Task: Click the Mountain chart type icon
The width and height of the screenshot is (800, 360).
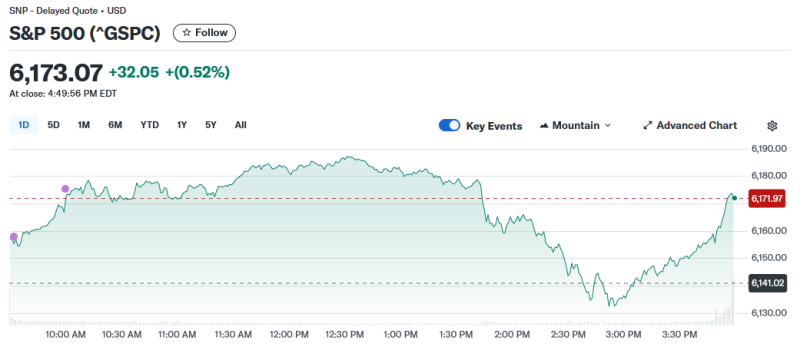Action: click(x=544, y=125)
